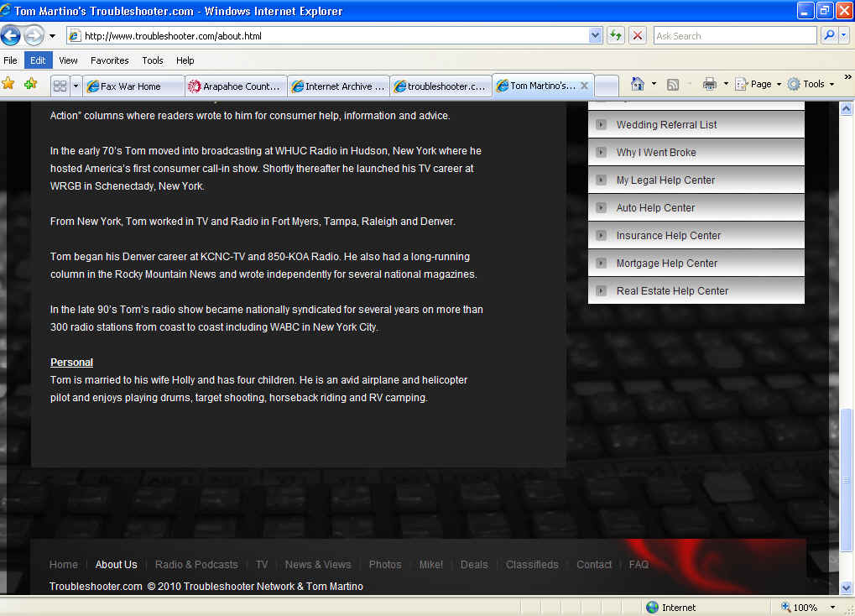This screenshot has height=616, width=855.
Task: Switch to the Internet Archive tab
Action: (338, 86)
